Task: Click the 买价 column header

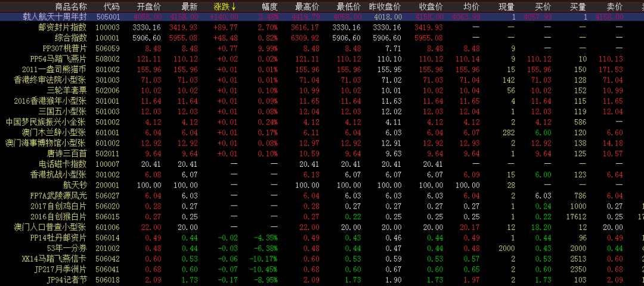Action: 543,7
